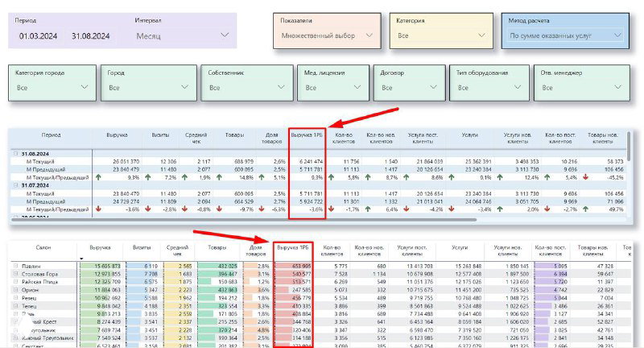
Task: Expand the Орион salon row
Action: pyautogui.click(x=15, y=290)
